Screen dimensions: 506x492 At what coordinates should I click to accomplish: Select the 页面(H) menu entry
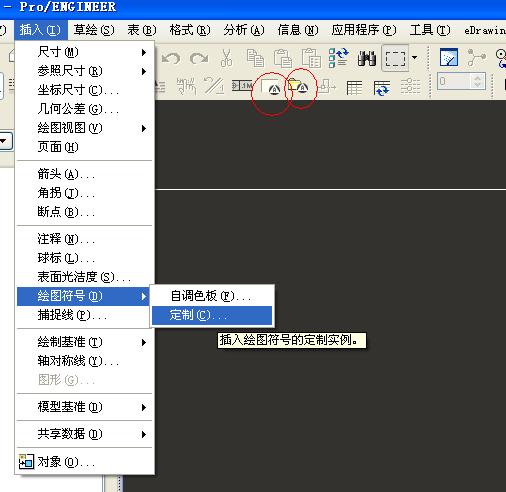click(85, 147)
